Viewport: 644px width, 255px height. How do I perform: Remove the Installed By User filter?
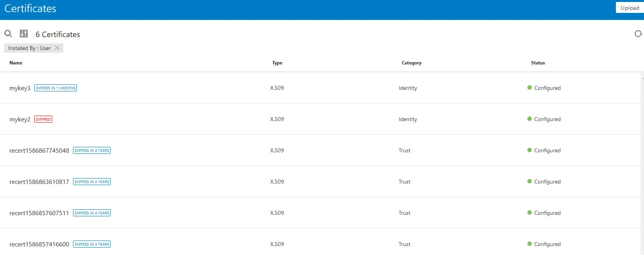pos(57,48)
